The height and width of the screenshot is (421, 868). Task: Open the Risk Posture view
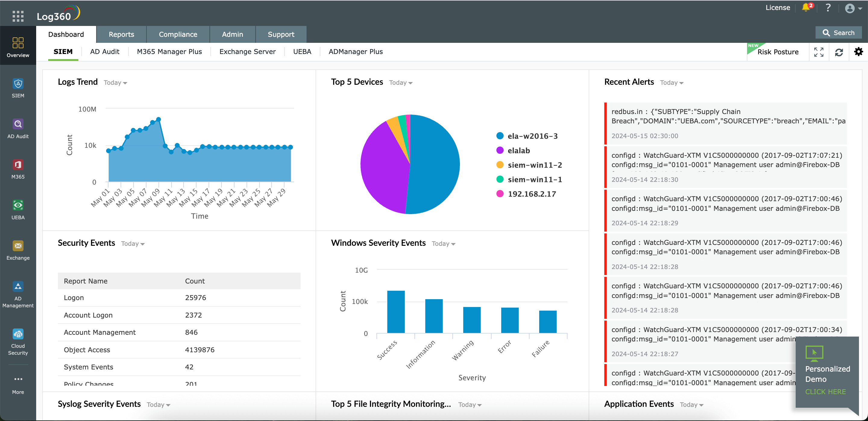tap(777, 52)
